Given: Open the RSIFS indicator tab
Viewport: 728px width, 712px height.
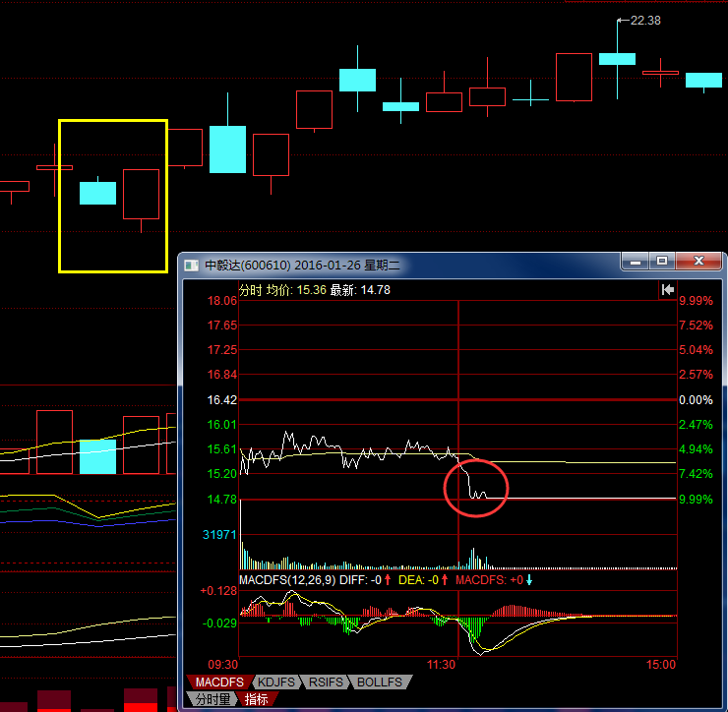Looking at the screenshot, I should click(x=326, y=682).
